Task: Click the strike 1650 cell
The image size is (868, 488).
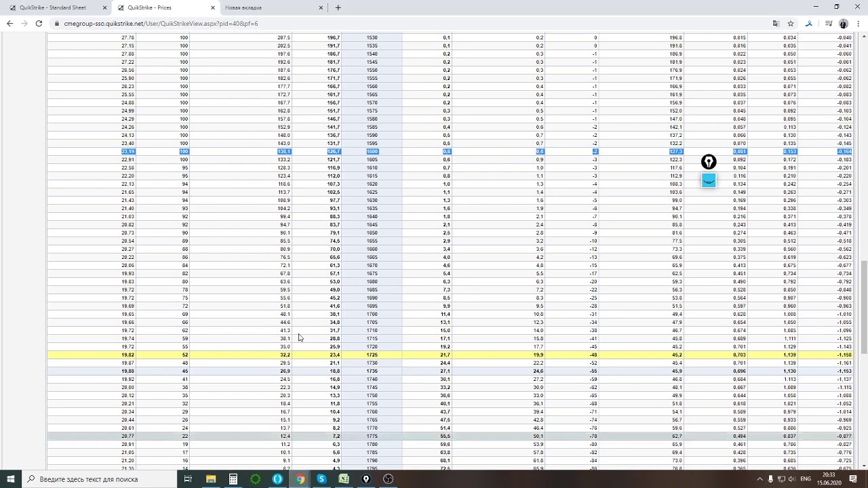Action: [372, 232]
